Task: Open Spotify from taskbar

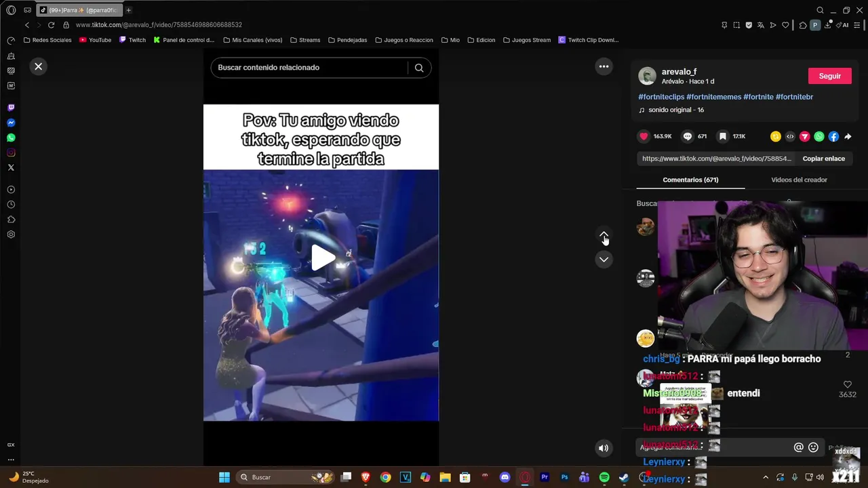Action: click(604, 477)
